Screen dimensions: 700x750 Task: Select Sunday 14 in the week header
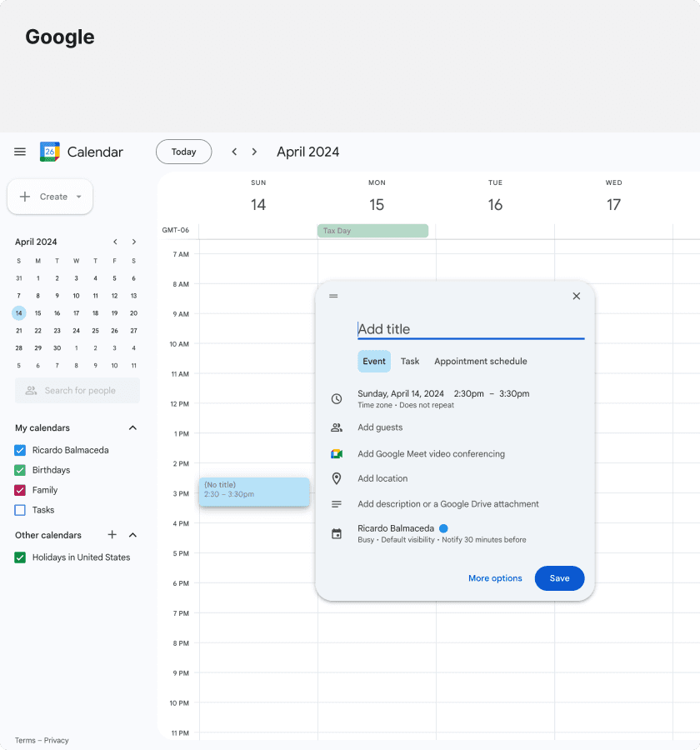pyautogui.click(x=258, y=205)
